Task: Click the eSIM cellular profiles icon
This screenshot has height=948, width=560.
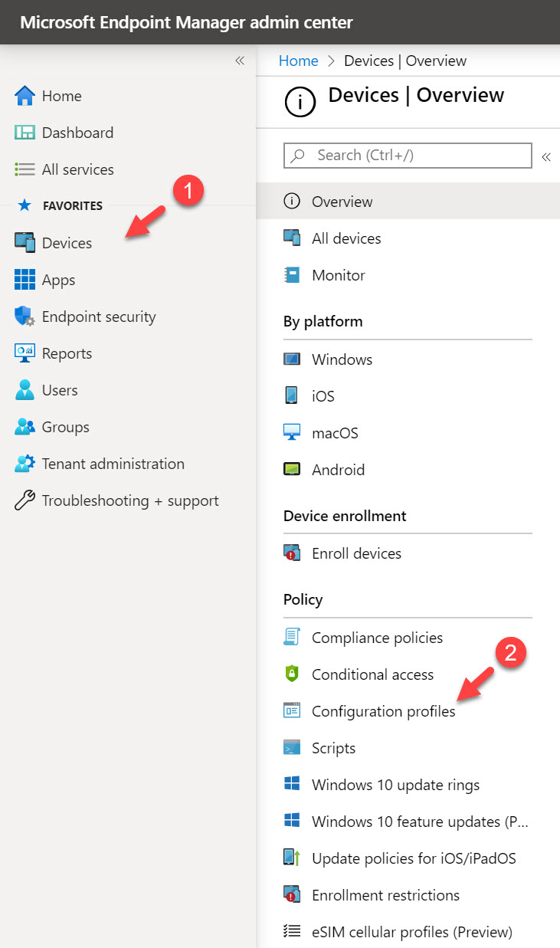Action: click(292, 932)
